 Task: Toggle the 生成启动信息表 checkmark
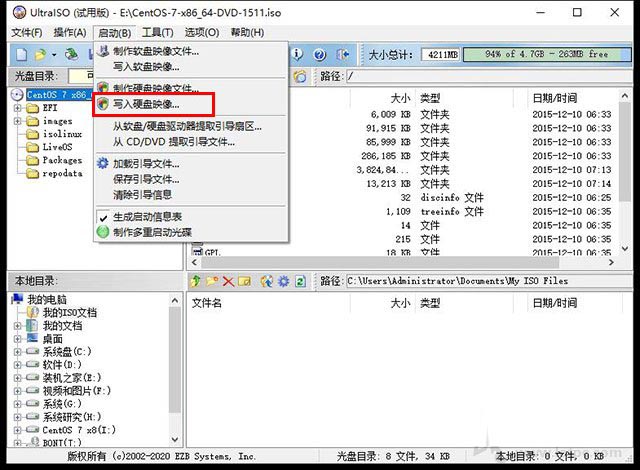tap(104, 217)
